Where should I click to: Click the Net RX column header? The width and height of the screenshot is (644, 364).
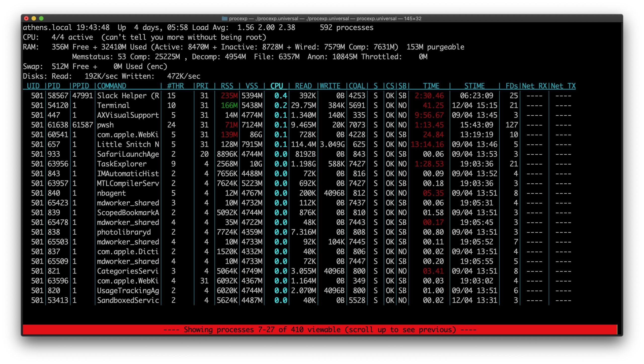[534, 86]
